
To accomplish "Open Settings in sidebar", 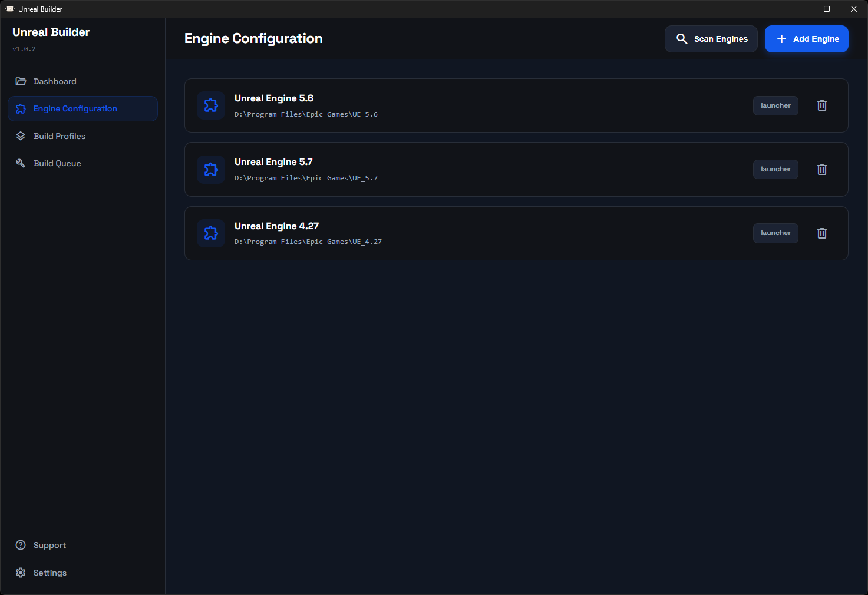I will [82, 573].
